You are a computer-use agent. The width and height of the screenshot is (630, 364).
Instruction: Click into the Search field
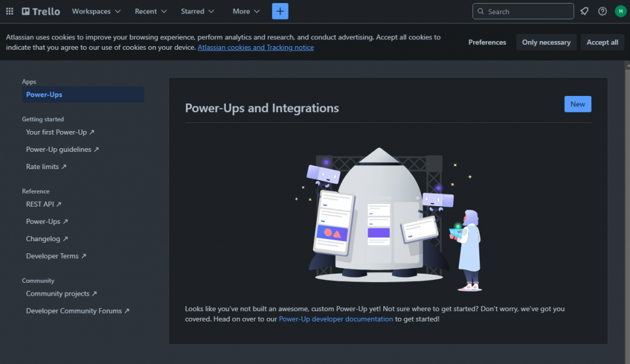(x=523, y=11)
